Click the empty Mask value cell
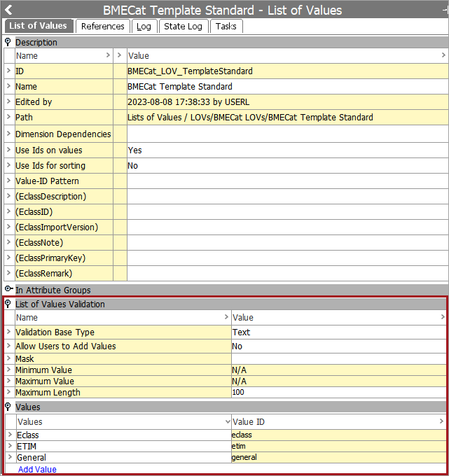449x476 pixels. [x=338, y=358]
